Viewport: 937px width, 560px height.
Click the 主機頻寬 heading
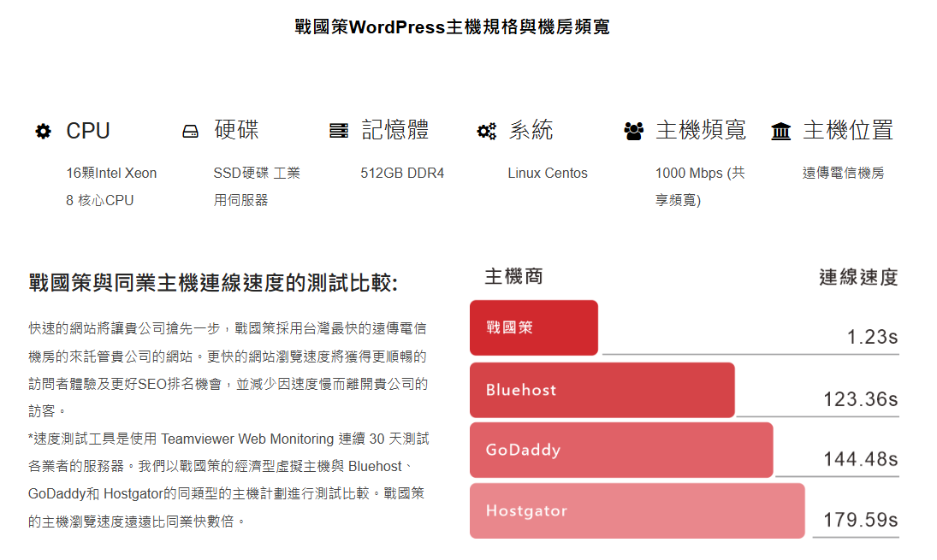point(700,130)
